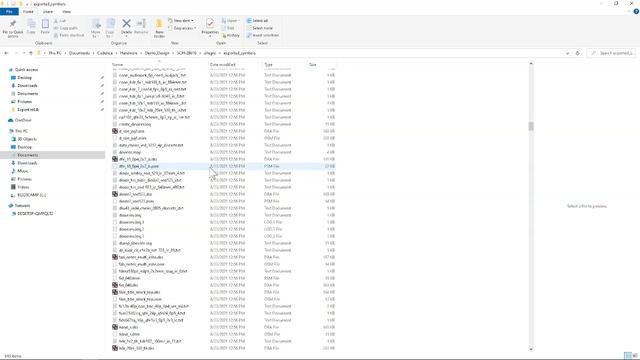Open the Move to menu
640x360 pixels.
tap(96, 28)
